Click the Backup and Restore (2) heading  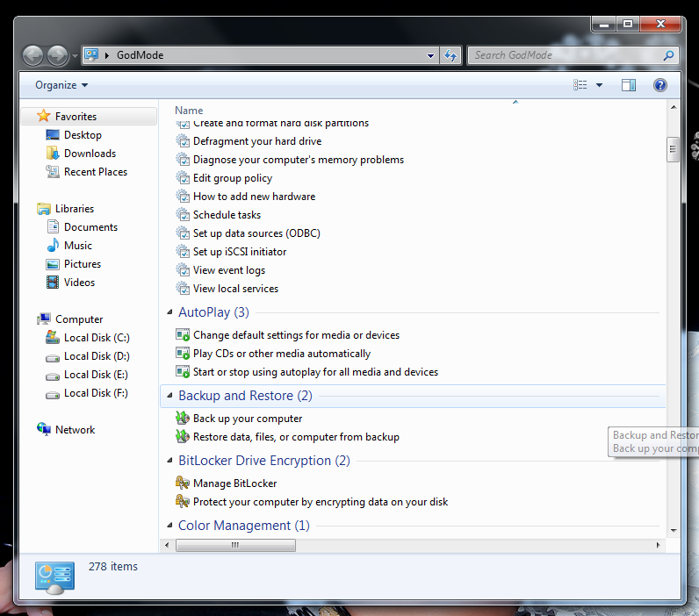point(245,396)
